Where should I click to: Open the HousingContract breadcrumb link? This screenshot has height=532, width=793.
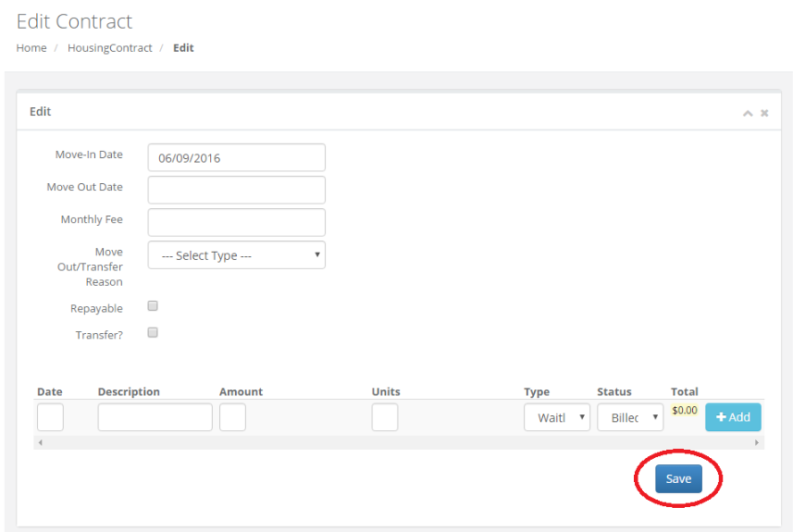110,48
